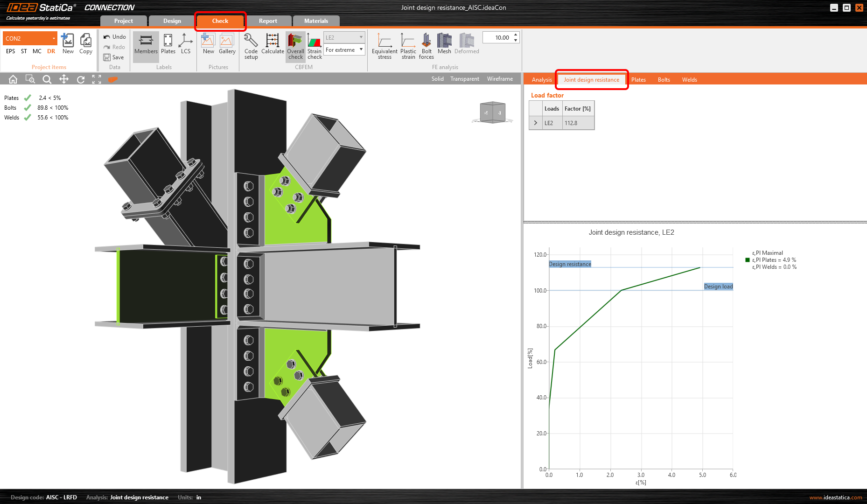Open the LE2 load effect dropdown
Image resolution: width=867 pixels, height=504 pixels.
360,37
